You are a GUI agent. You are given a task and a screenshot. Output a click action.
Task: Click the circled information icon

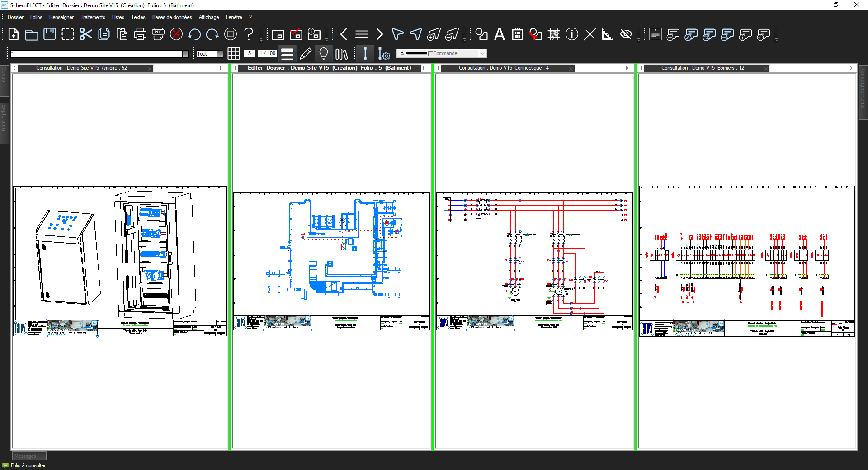(572, 34)
